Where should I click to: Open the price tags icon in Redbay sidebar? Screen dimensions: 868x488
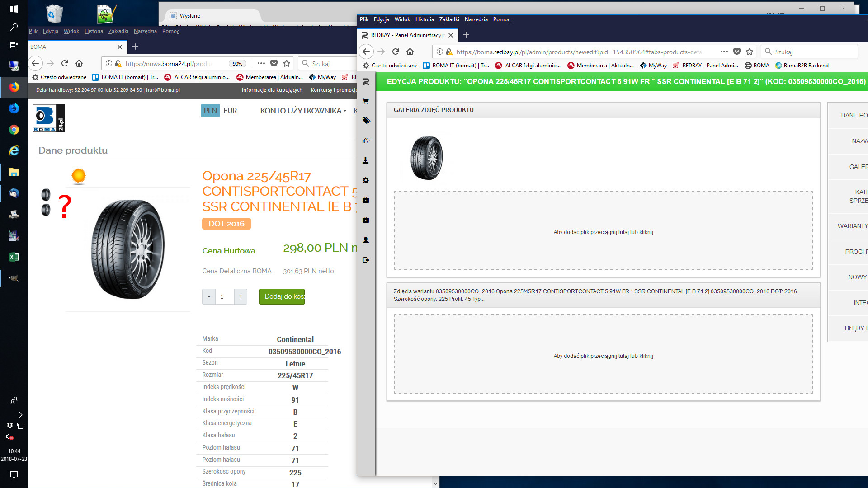[366, 121]
